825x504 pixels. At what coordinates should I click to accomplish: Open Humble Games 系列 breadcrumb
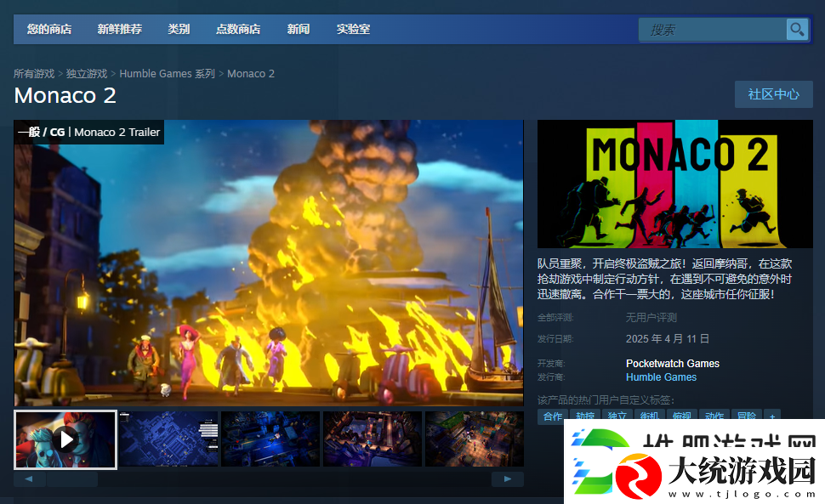point(167,74)
